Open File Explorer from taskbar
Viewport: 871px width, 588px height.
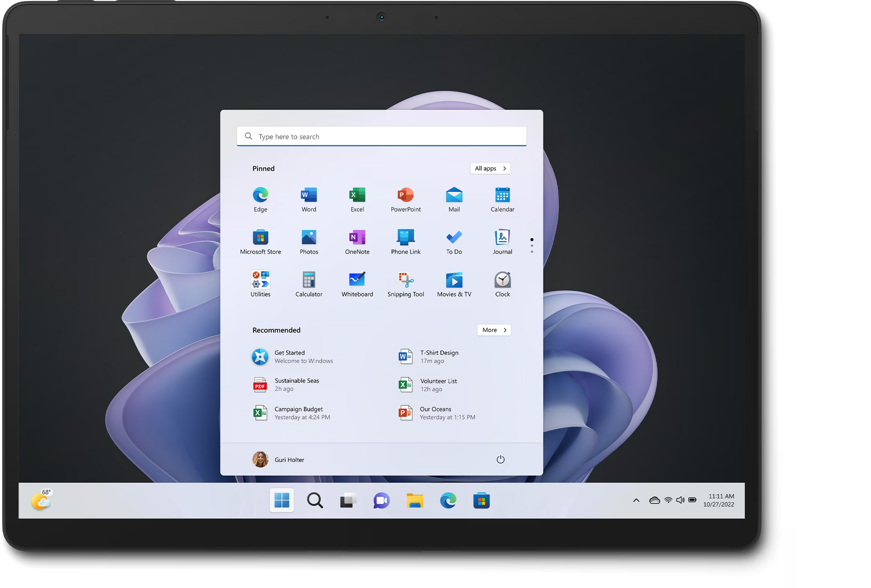click(414, 500)
